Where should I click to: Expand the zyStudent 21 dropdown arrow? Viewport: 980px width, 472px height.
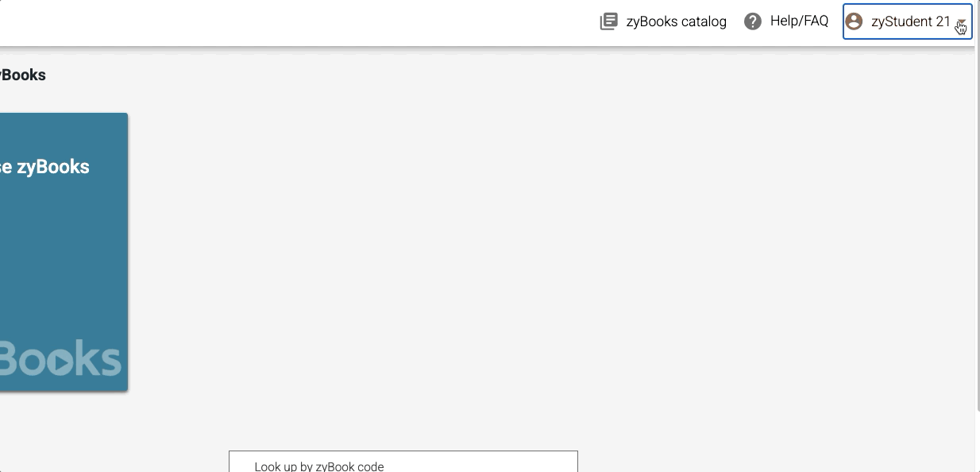point(961,23)
